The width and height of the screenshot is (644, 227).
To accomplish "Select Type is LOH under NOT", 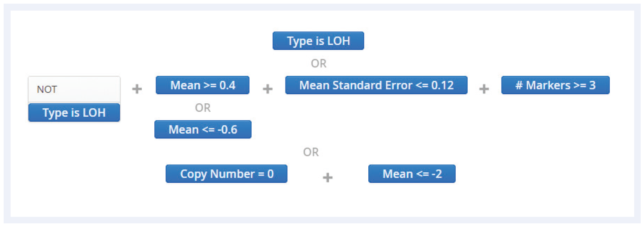I will pos(74,112).
